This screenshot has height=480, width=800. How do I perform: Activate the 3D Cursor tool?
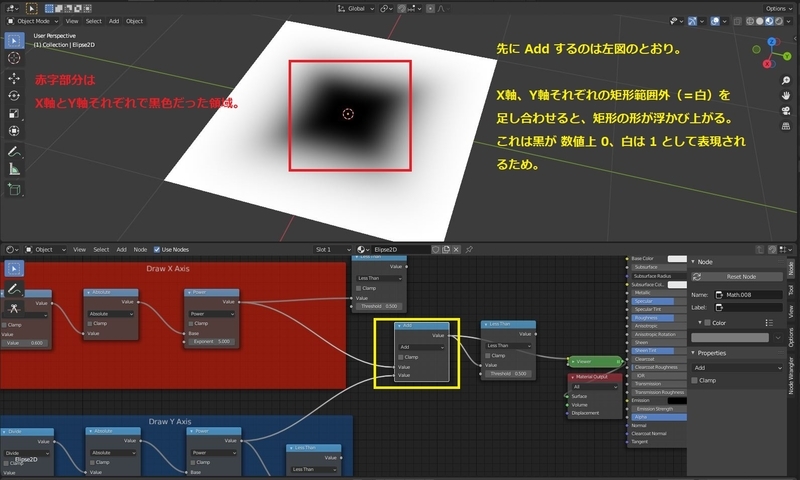[x=14, y=58]
